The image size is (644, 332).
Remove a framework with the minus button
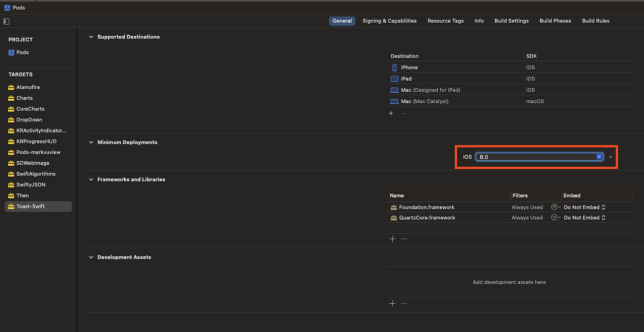pos(404,238)
